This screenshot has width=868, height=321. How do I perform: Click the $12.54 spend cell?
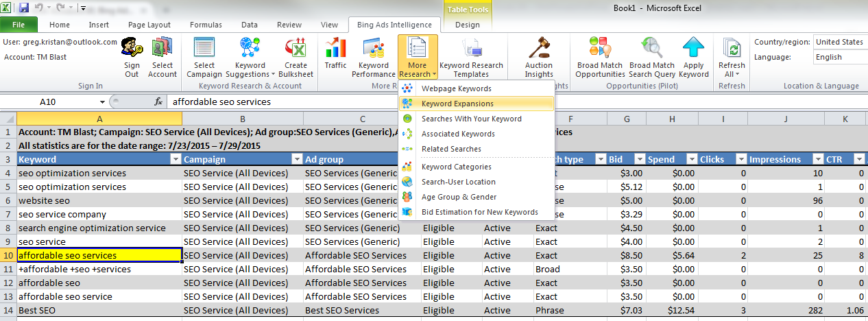click(672, 310)
